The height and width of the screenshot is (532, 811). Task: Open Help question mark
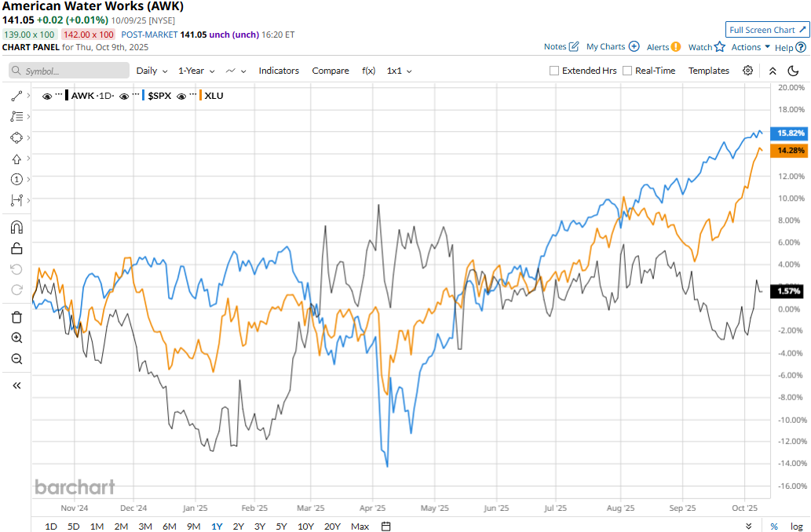[x=801, y=48]
